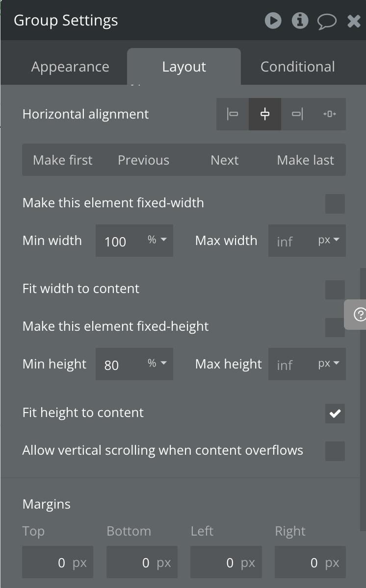Click the Make last button

coord(305,160)
